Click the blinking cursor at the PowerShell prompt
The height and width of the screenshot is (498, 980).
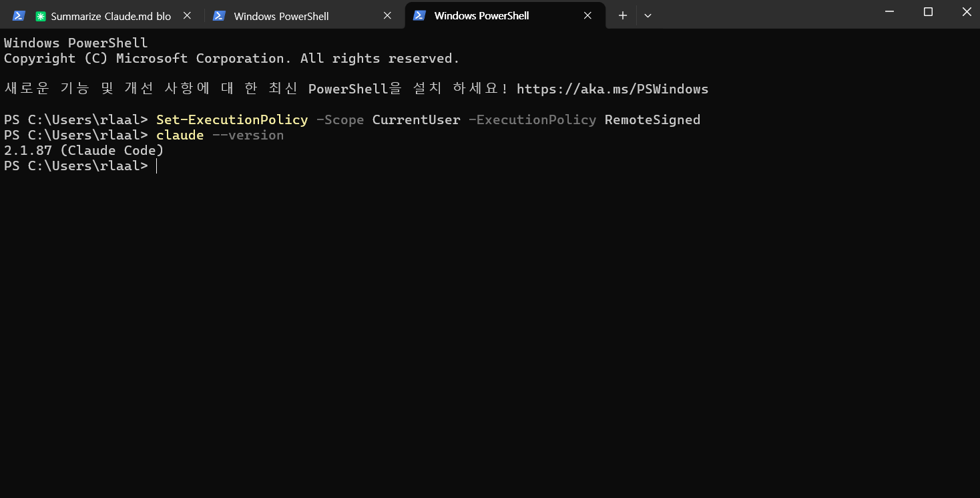(x=157, y=166)
